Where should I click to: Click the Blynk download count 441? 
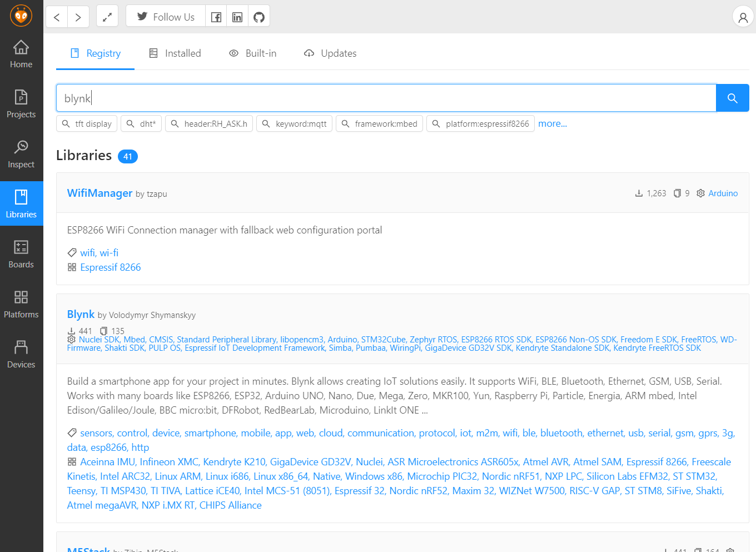point(80,331)
